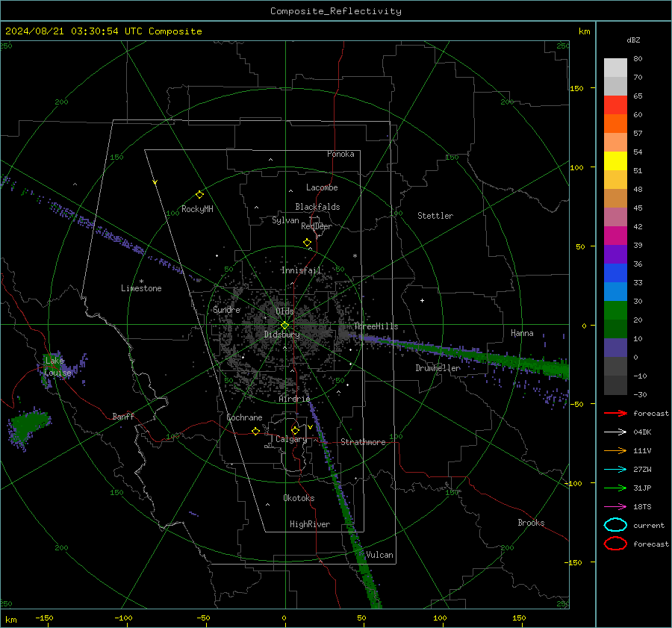
Task: Select yellow diamond marker below RedDeer
Action: (x=308, y=243)
